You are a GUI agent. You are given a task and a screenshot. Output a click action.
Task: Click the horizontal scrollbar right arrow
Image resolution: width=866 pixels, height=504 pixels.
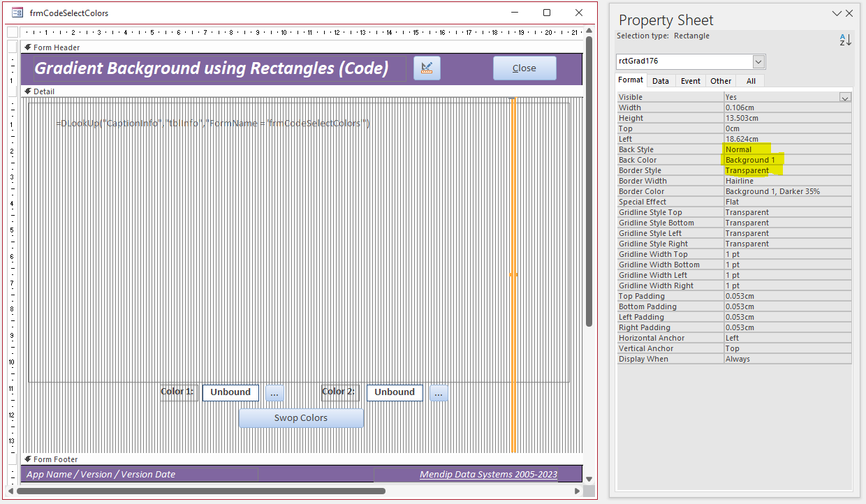(578, 491)
